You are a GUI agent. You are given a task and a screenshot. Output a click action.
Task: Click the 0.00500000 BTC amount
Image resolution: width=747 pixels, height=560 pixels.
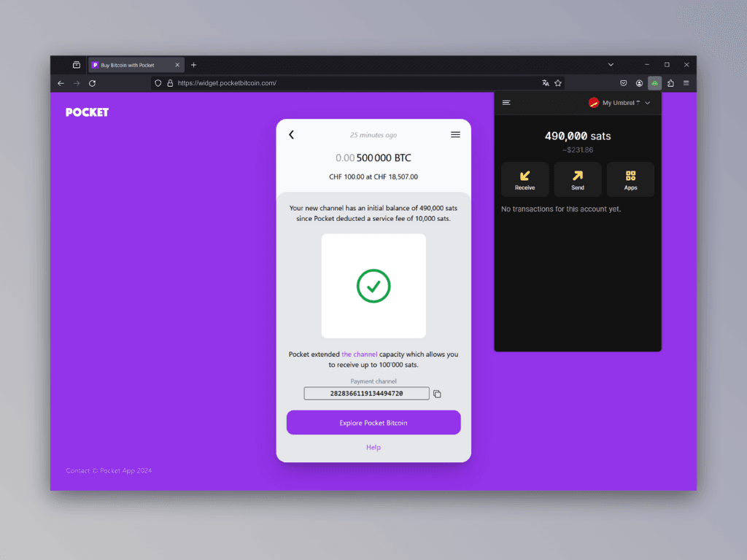pyautogui.click(x=373, y=157)
